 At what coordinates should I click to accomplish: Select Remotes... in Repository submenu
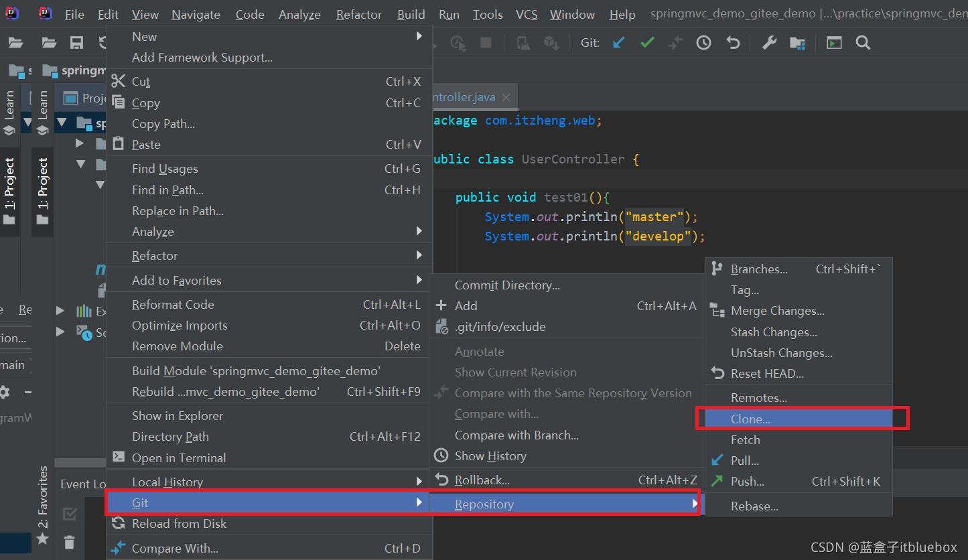799,398
